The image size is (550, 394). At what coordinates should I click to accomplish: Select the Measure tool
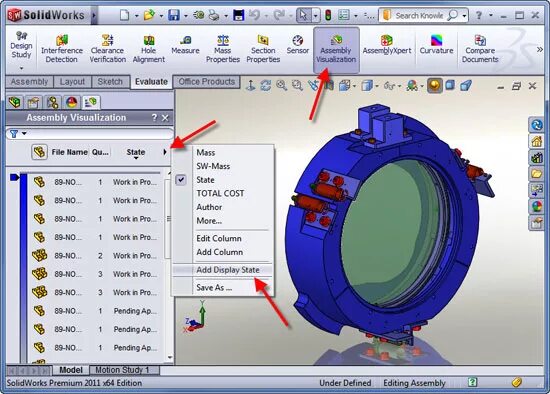[185, 45]
